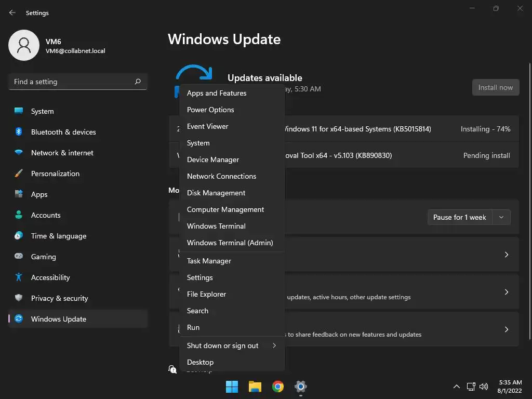This screenshot has height=399, width=532.
Task: Click the volume speaker tray icon
Action: point(484,387)
